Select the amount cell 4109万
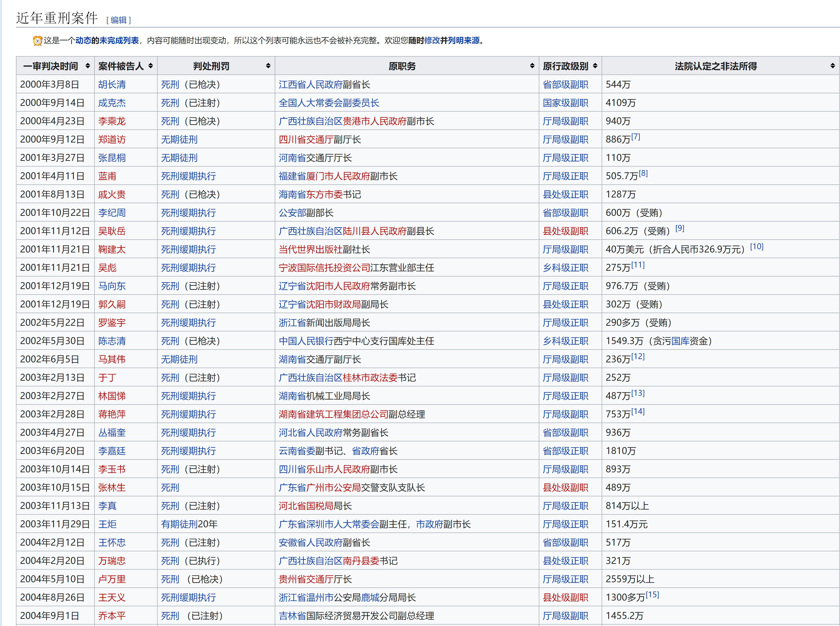The width and height of the screenshot is (840, 626). (720, 103)
